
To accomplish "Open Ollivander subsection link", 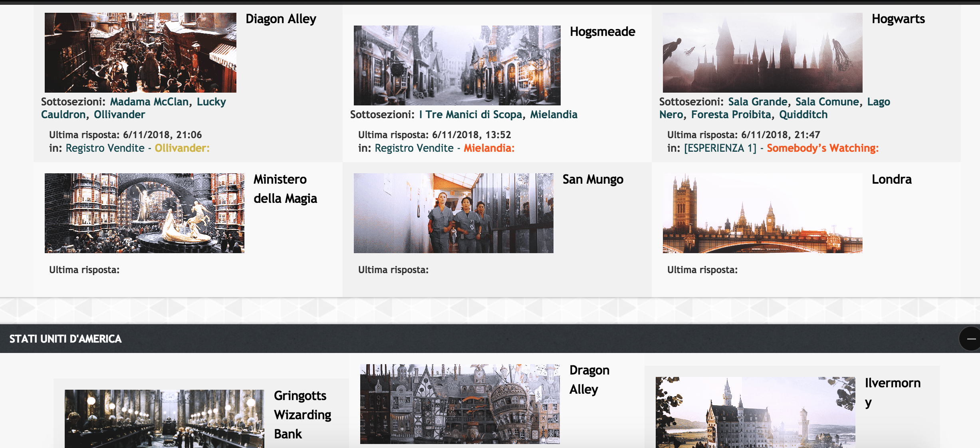I will point(119,115).
